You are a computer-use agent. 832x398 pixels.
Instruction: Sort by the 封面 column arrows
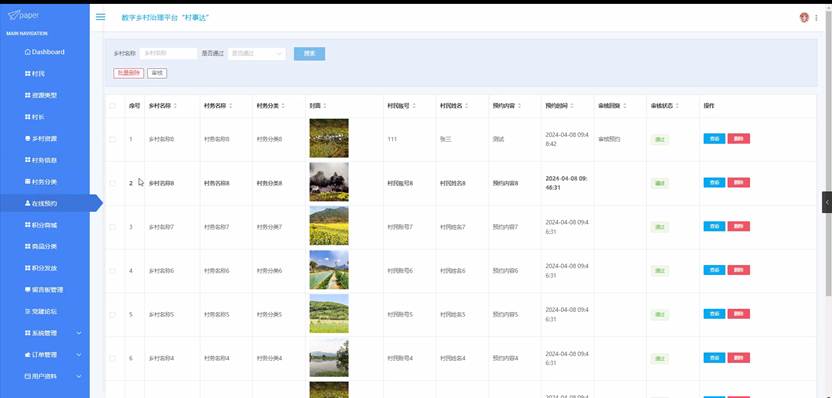click(x=325, y=106)
